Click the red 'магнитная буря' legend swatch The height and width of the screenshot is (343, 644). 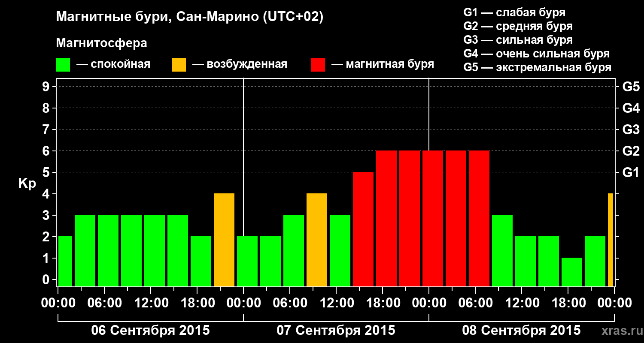(318, 65)
